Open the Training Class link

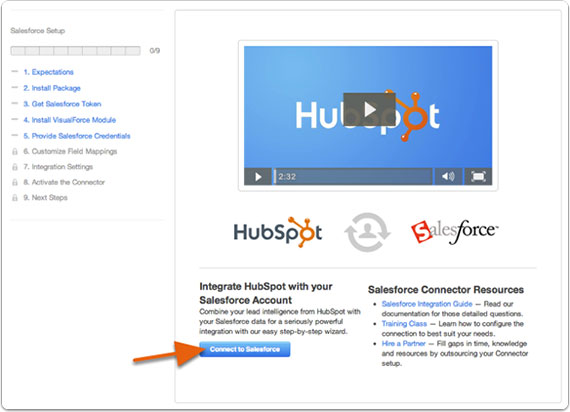[x=404, y=323]
